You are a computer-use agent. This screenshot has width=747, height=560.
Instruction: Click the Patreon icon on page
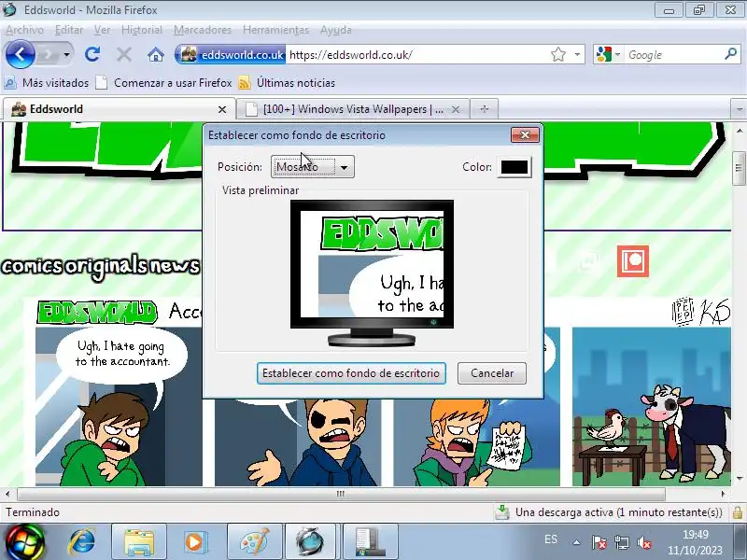point(633,261)
